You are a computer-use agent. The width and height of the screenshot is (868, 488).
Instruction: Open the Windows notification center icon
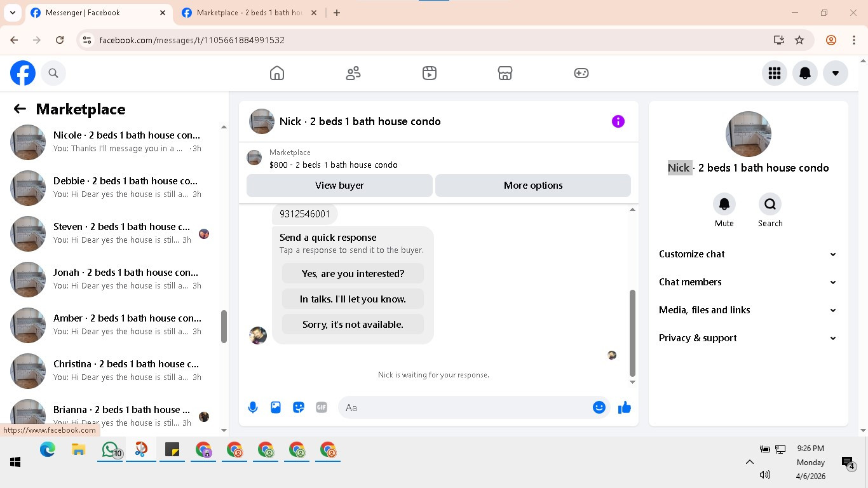pyautogui.click(x=848, y=463)
